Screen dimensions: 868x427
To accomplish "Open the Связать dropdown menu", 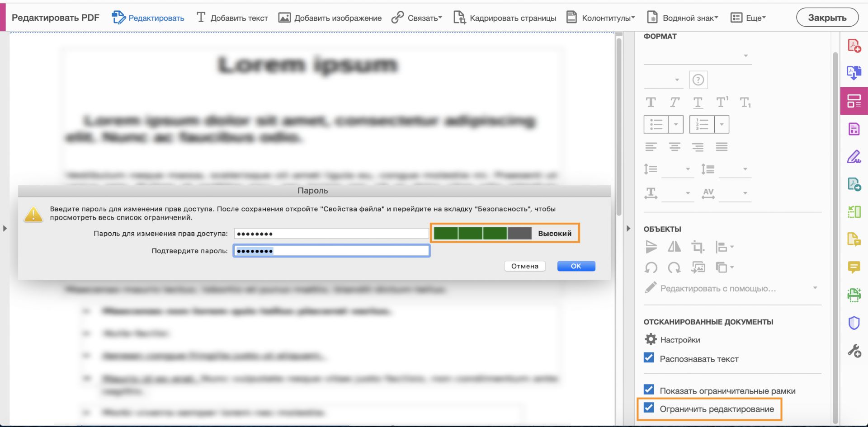I will pyautogui.click(x=416, y=18).
